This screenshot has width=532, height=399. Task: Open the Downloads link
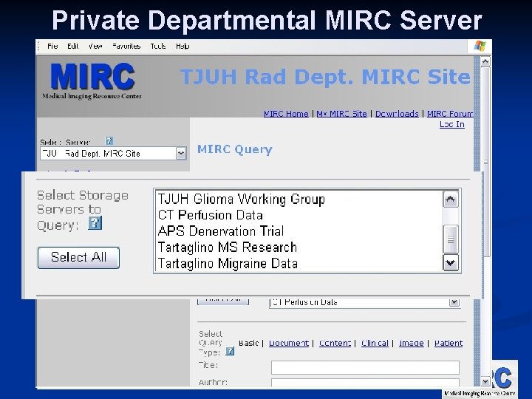coord(397,114)
